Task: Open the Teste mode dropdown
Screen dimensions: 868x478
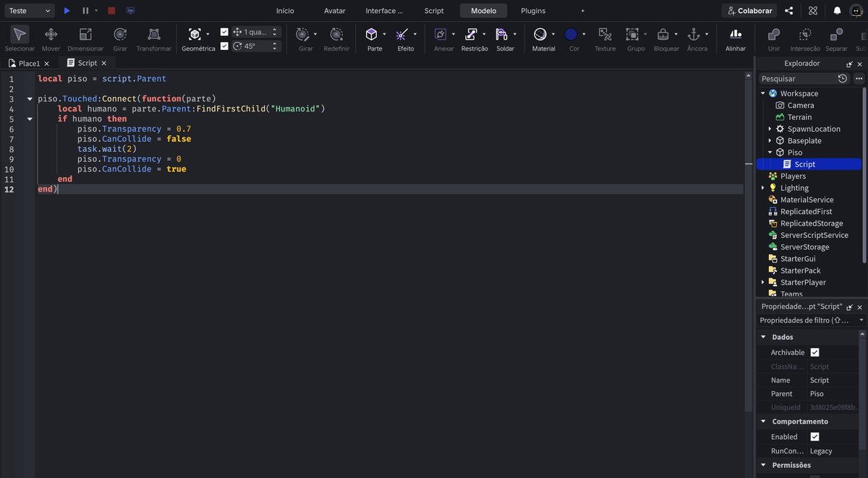Action: [x=28, y=11]
